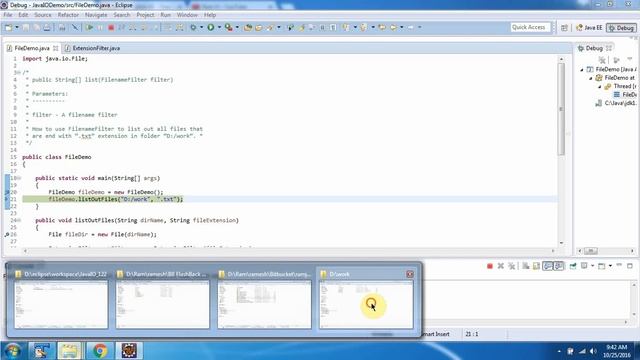This screenshot has height=360, width=640.
Task: Open the Open Console dropdown arrow
Action: (x=610, y=266)
